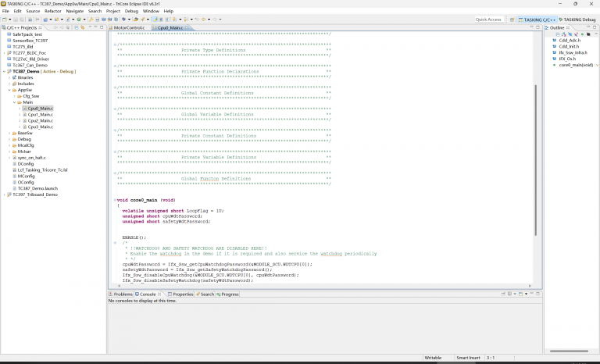600x364 pixels.
Task: Toggle green dot filter in Outline toolbar
Action: [582, 34]
